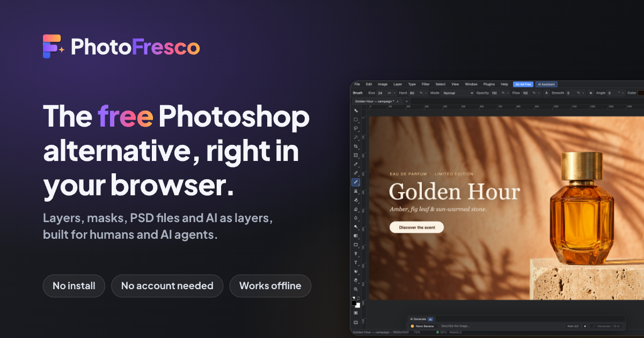Open the Smooth value stepper arrow
The image size is (644, 338).
(x=583, y=93)
